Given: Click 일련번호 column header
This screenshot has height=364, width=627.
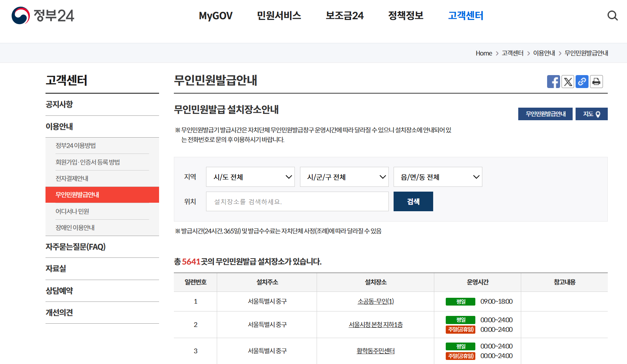Looking at the screenshot, I should pos(195,282).
